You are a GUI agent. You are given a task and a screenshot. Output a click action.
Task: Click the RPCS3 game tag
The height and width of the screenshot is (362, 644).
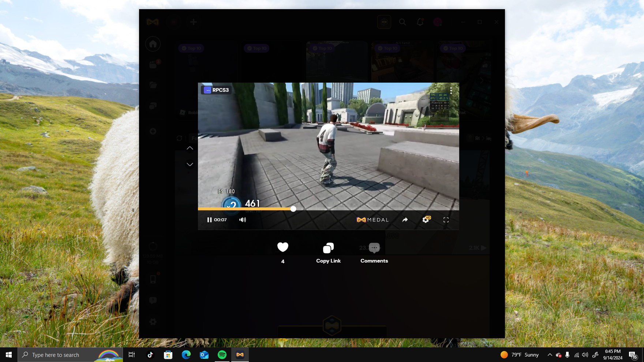pos(217,90)
